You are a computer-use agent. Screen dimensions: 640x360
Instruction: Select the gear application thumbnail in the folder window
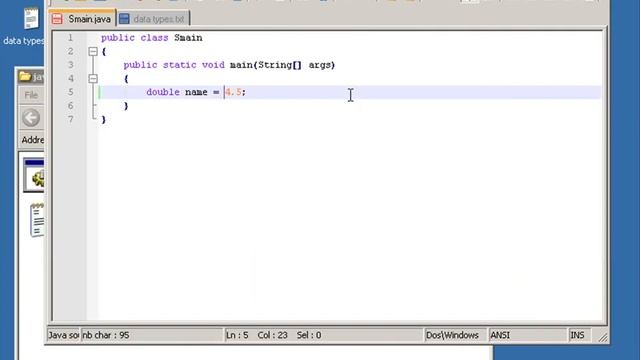[x=34, y=175]
